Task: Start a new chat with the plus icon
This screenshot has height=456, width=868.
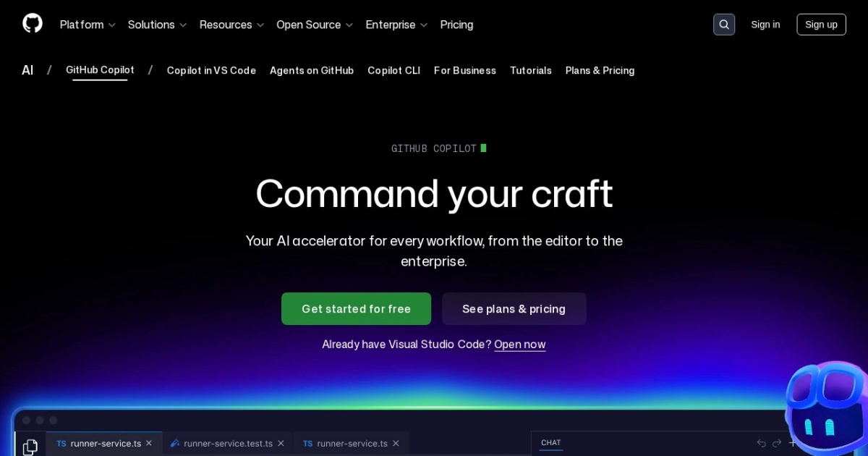Action: [x=792, y=442]
